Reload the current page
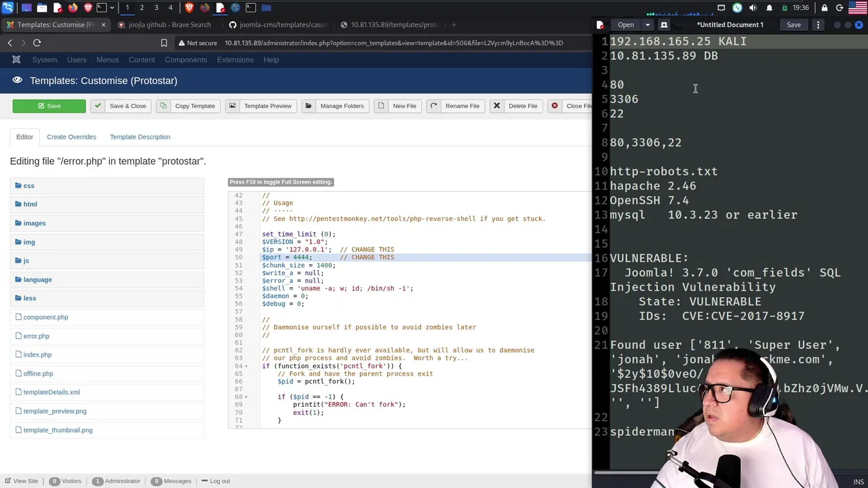The image size is (868, 488). click(37, 43)
